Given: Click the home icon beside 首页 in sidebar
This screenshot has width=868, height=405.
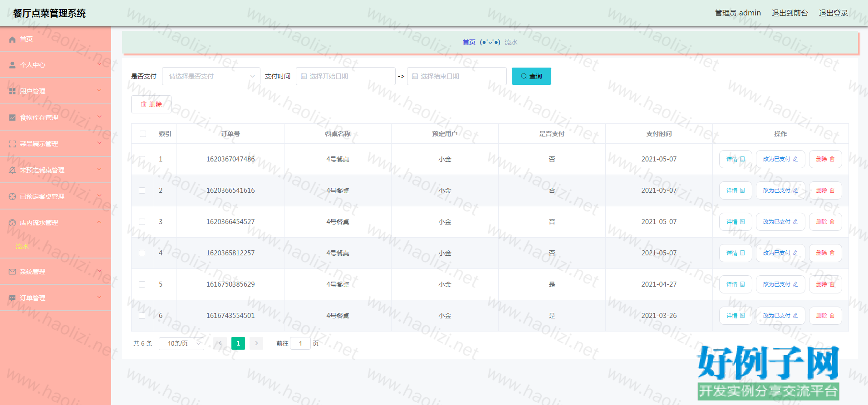Looking at the screenshot, I should 12,39.
